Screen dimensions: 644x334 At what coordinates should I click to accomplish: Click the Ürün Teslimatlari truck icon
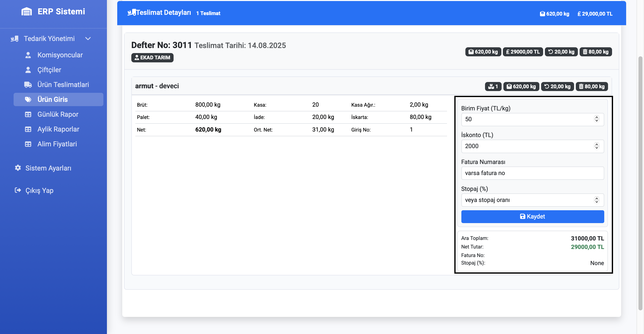coord(28,85)
